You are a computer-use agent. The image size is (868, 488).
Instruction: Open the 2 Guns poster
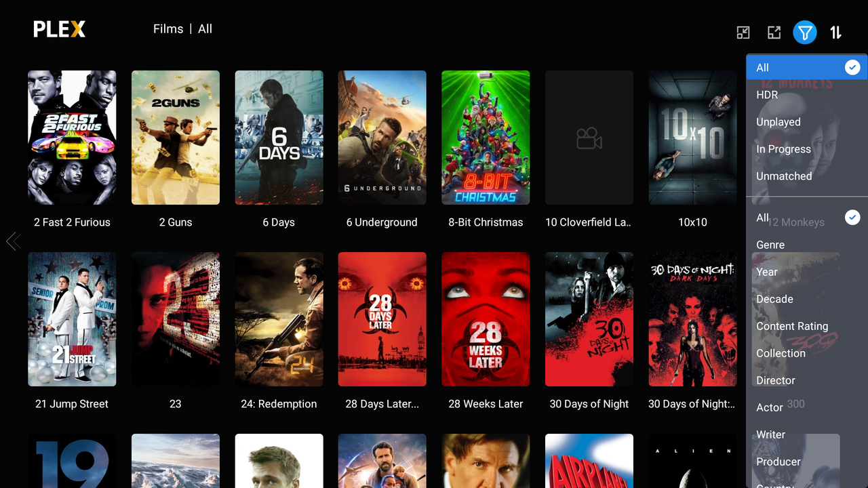pyautogui.click(x=176, y=138)
